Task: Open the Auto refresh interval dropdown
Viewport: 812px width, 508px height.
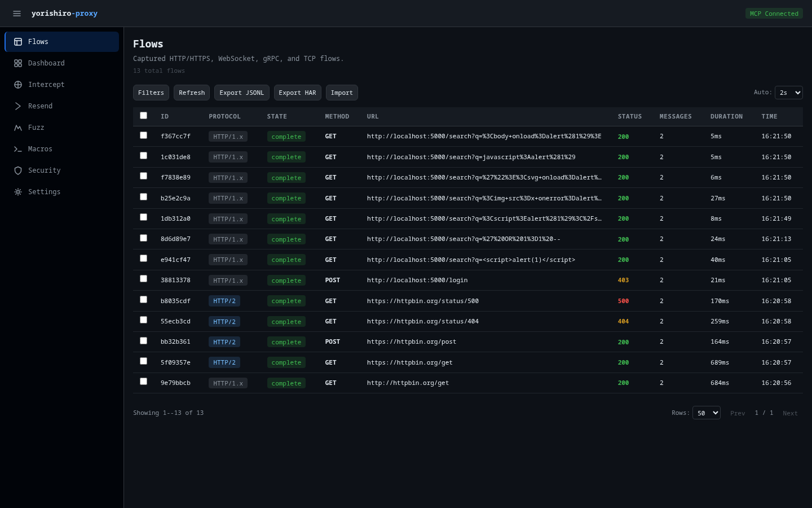Action: pyautogui.click(x=788, y=93)
